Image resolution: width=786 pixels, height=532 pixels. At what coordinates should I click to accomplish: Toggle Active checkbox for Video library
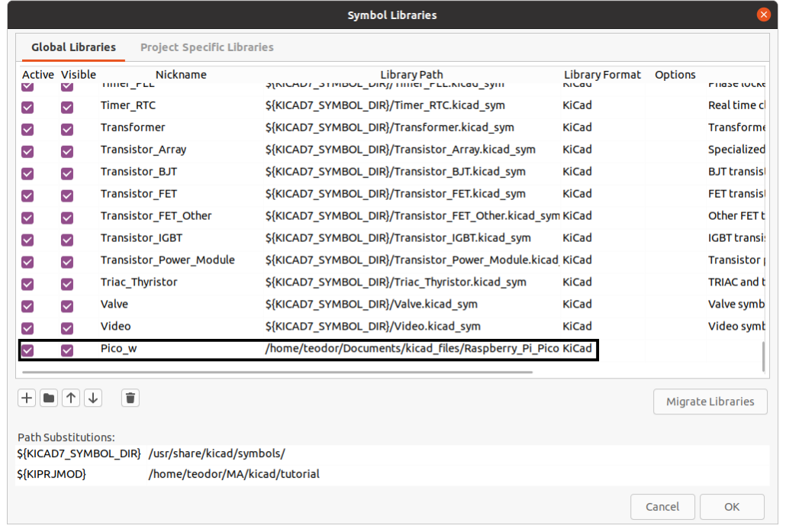click(x=27, y=328)
